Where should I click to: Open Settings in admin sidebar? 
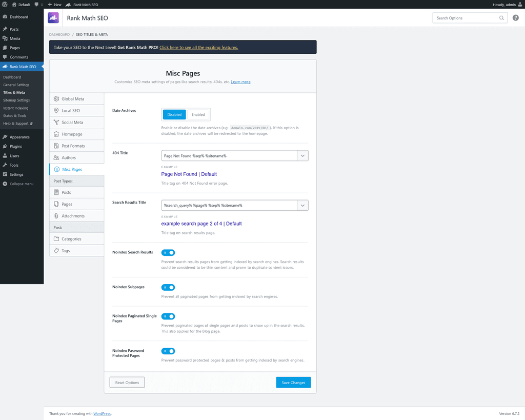tap(22, 174)
